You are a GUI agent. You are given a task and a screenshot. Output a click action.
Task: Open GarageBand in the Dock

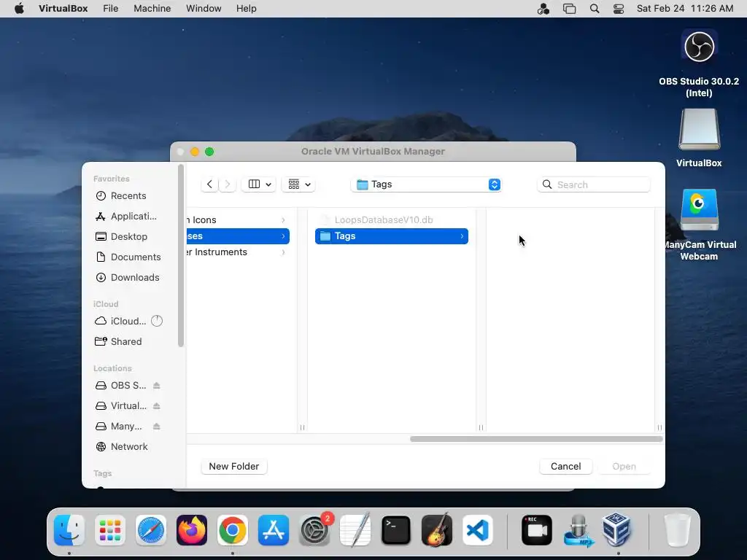coord(437,530)
